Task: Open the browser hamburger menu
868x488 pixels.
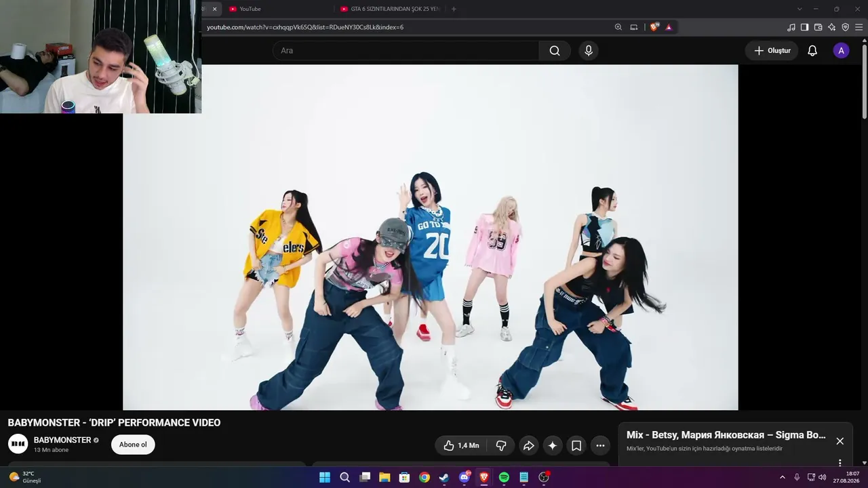Action: coord(859,27)
